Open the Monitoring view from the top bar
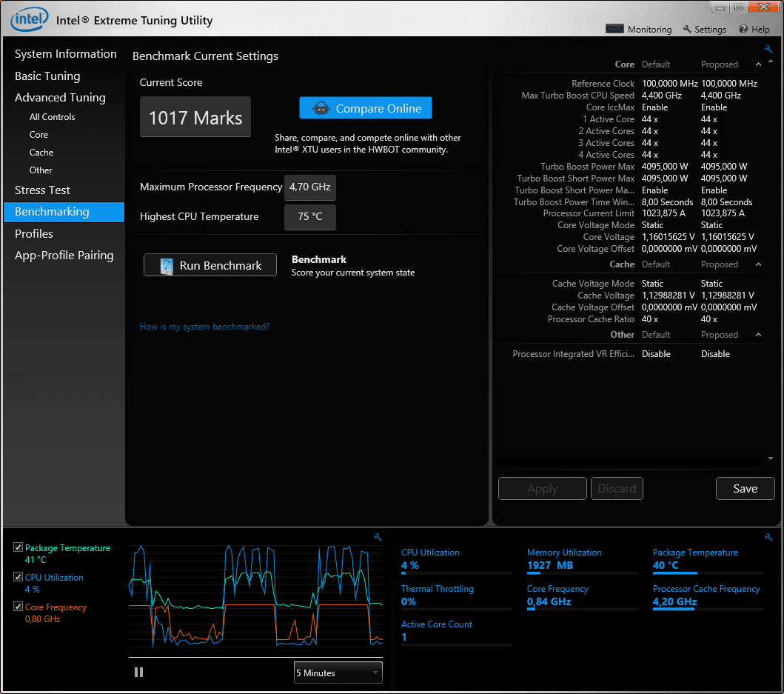784x694 pixels. 639,30
